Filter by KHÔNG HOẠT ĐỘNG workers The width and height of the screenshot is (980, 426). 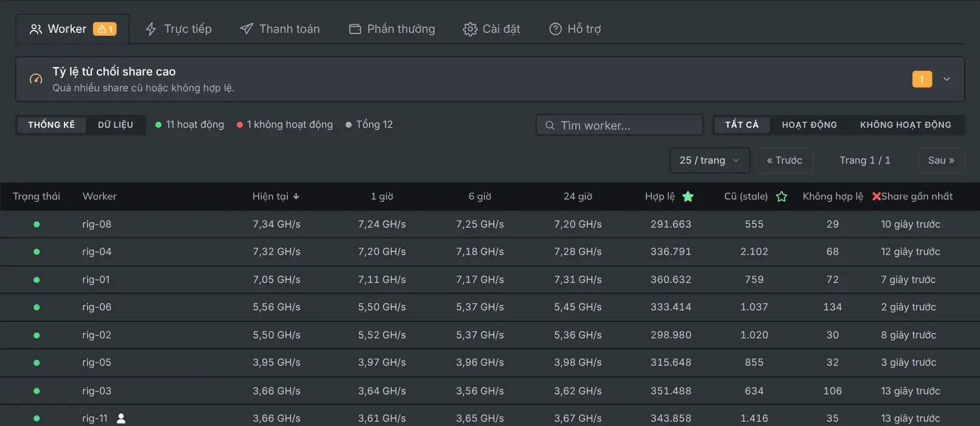[906, 125]
